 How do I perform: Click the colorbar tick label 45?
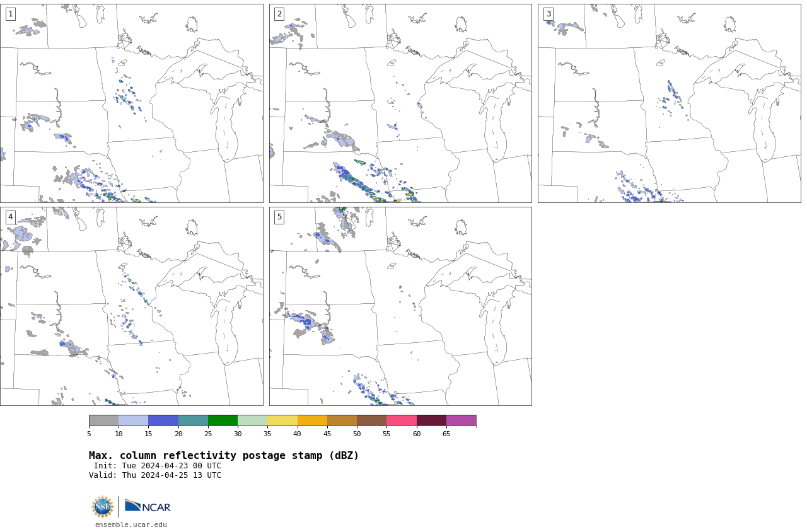tap(327, 434)
